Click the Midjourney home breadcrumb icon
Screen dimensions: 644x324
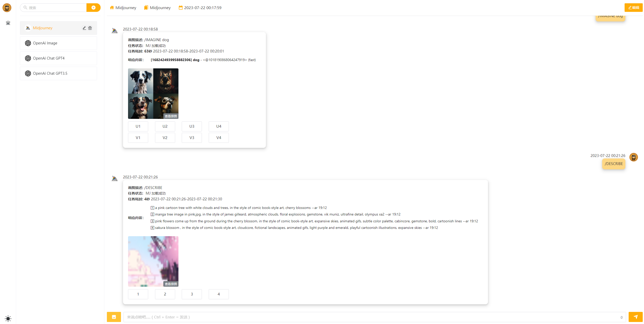point(112,8)
